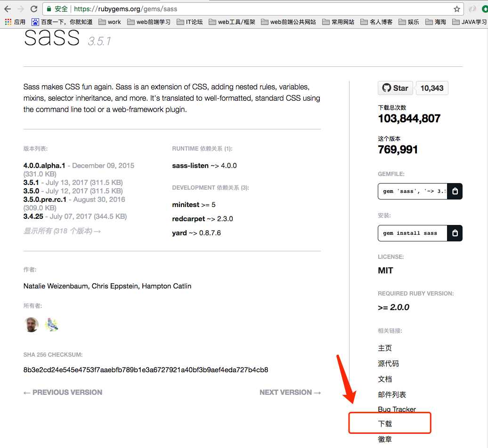Open the 主页 homepage link
The image size is (488, 448).
[x=385, y=348]
